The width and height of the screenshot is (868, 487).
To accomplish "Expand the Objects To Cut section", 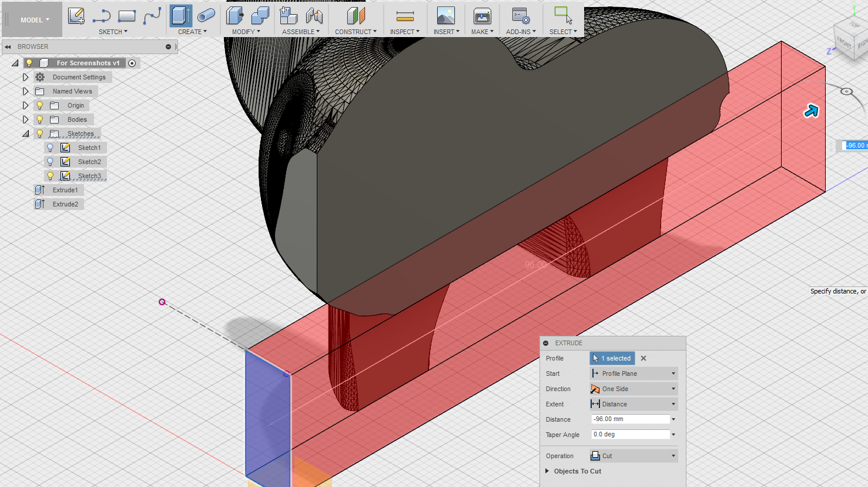I will pos(547,471).
